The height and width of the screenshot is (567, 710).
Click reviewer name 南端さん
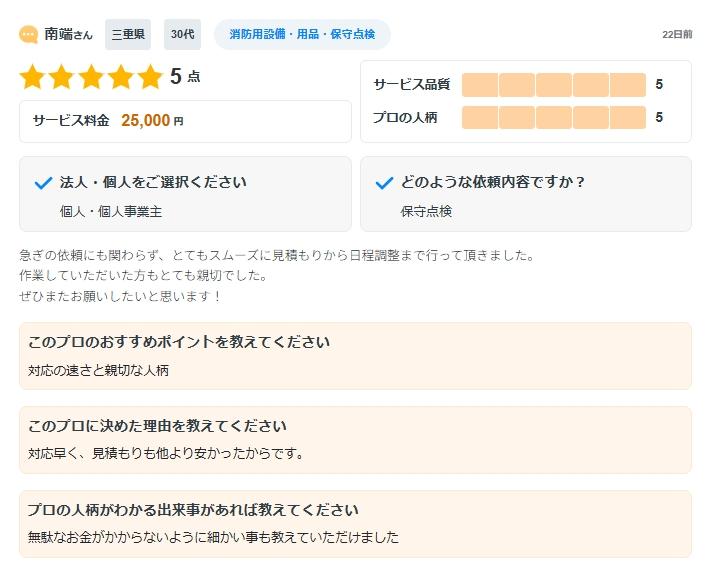[68, 35]
